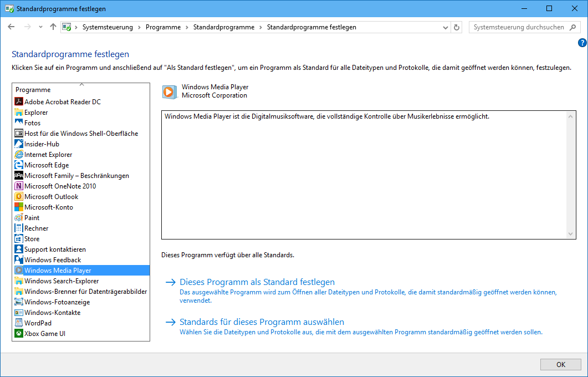Click the Insider-Hub icon
This screenshot has height=377, width=588.
pos(19,144)
